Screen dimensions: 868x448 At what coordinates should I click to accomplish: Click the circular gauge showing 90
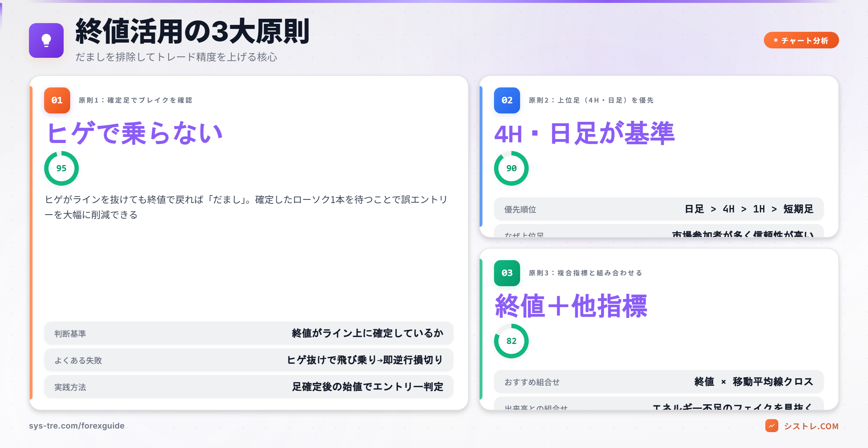click(x=511, y=168)
